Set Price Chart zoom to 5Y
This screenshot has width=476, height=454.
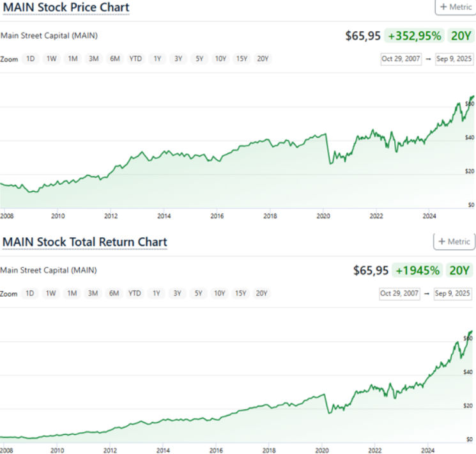pyautogui.click(x=199, y=59)
